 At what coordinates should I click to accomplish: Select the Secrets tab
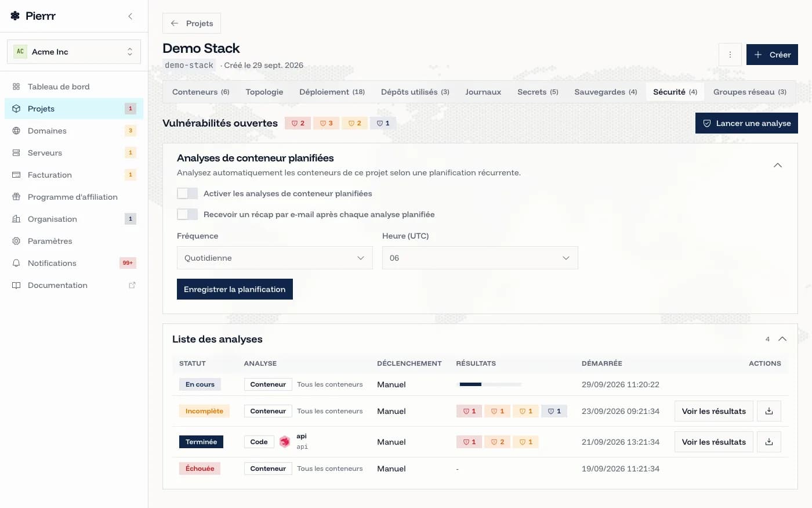(x=538, y=92)
